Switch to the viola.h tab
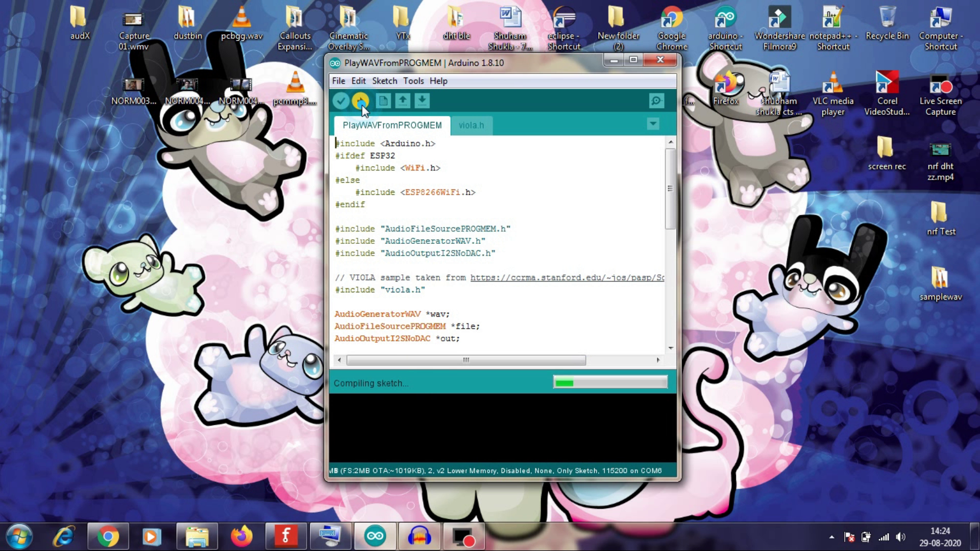Viewport: 980px width, 551px height. point(471,125)
